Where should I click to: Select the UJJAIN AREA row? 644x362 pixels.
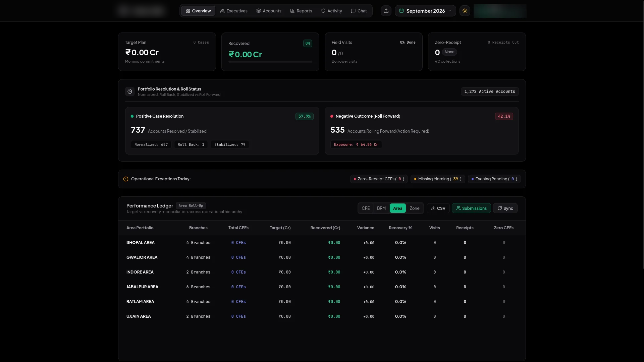click(x=322, y=316)
